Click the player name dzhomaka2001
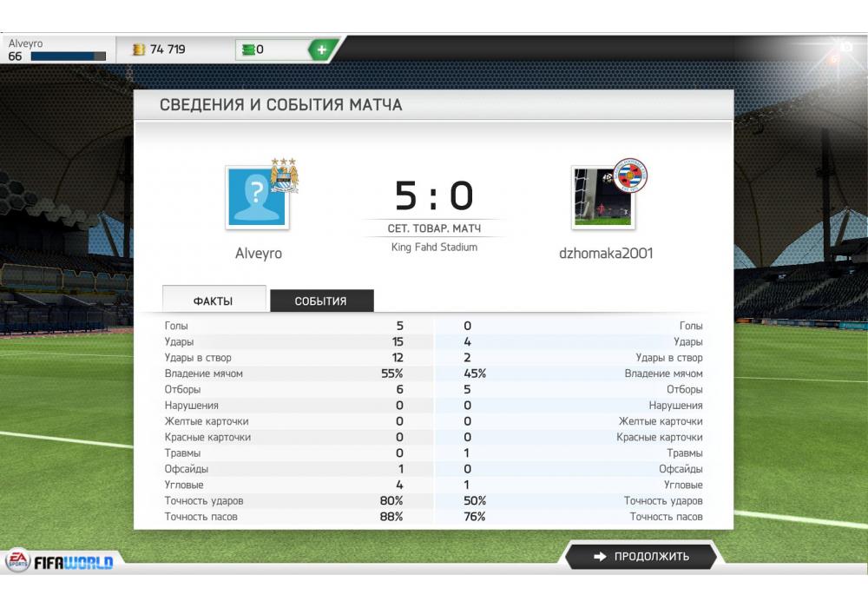Image resolution: width=868 pixels, height=608 pixels. pyautogui.click(x=606, y=253)
